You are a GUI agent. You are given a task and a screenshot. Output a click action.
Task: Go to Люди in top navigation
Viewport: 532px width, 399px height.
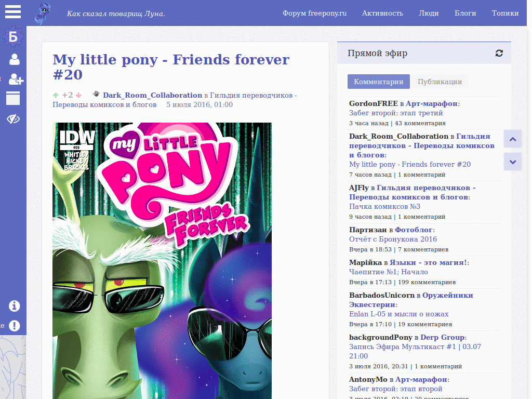click(x=429, y=13)
